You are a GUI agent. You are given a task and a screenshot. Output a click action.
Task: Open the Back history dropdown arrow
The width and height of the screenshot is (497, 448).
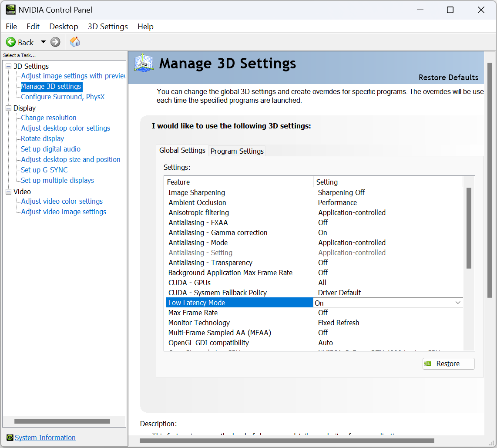click(x=43, y=42)
